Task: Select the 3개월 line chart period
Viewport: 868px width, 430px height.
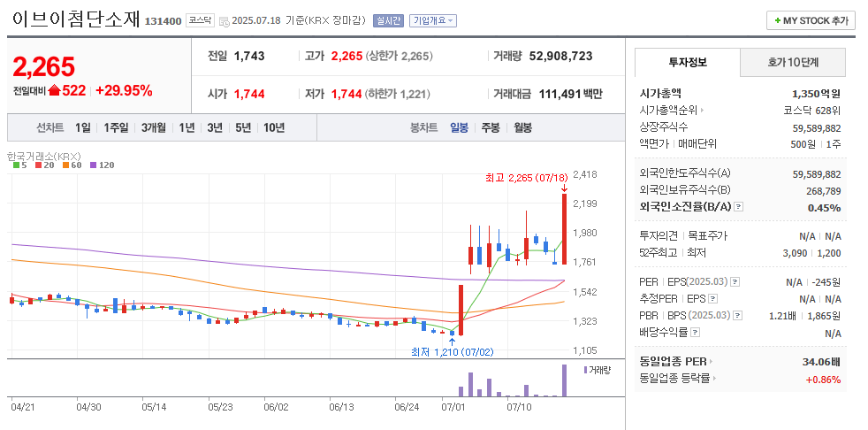Action: tap(153, 128)
